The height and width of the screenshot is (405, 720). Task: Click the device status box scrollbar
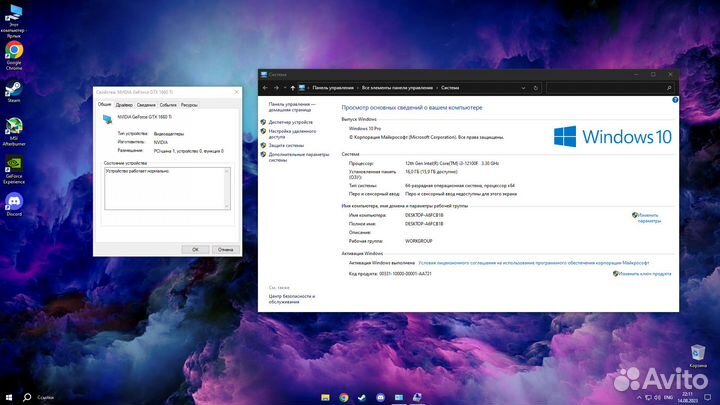(x=227, y=188)
